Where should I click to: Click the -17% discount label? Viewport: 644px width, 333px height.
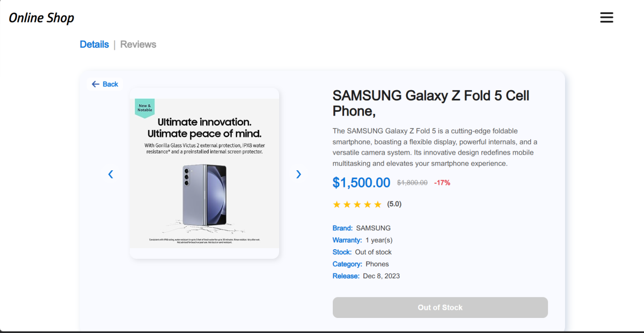click(x=442, y=183)
